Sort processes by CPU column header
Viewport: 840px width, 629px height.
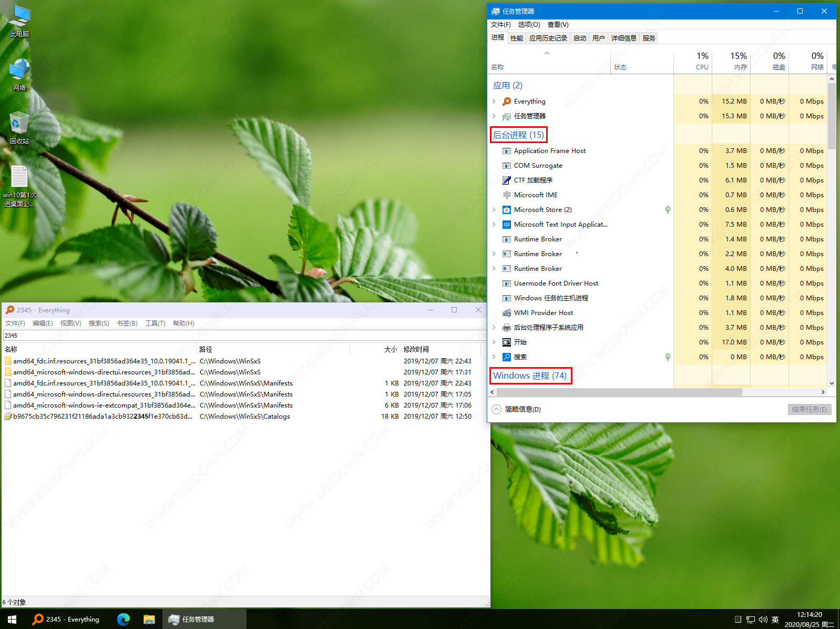coord(693,62)
